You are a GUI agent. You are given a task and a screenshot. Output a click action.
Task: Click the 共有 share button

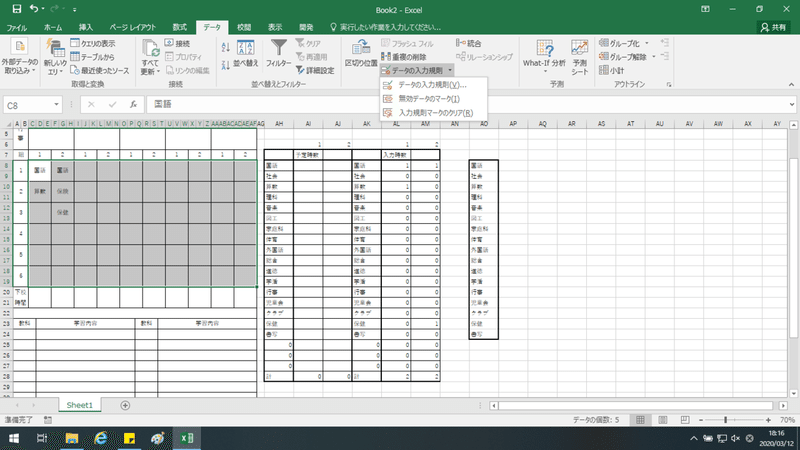tap(773, 27)
